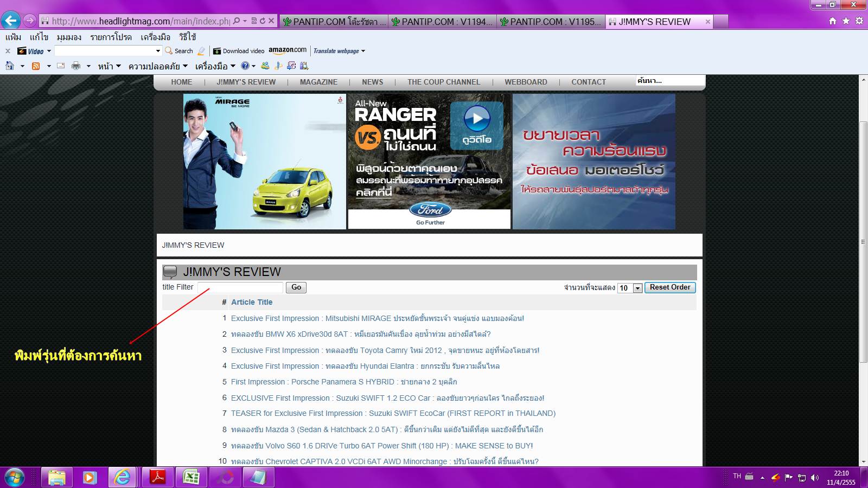Sort by the Article Title column header

252,302
